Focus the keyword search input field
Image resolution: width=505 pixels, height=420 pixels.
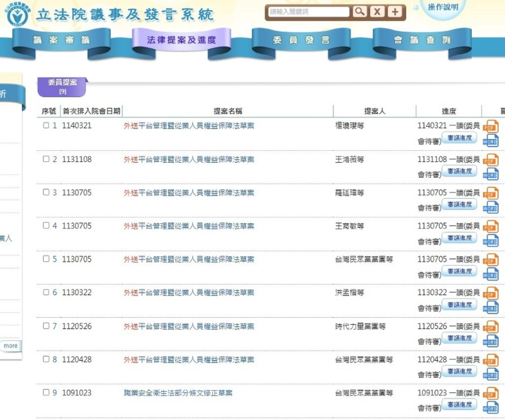click(x=309, y=12)
